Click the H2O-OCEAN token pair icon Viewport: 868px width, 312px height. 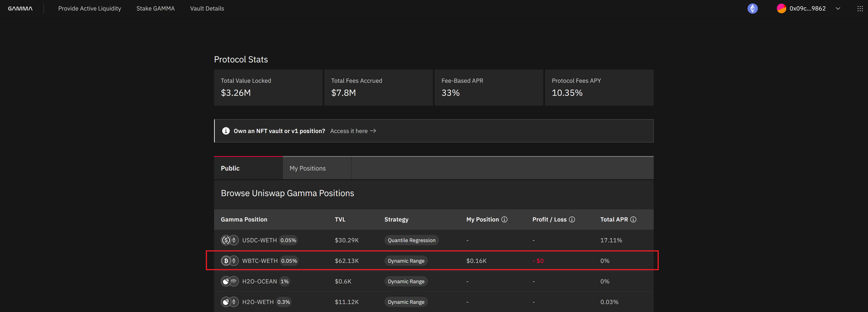[230, 281]
